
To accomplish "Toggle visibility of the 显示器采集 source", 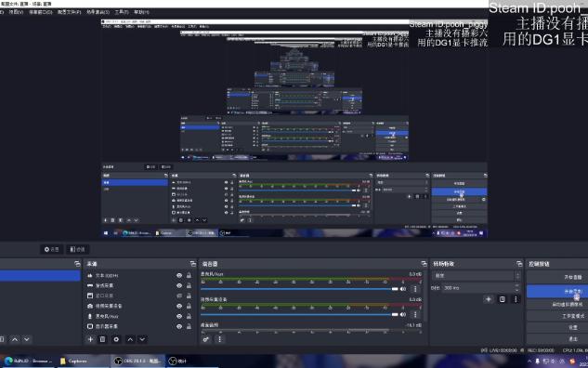I will [x=179, y=326].
